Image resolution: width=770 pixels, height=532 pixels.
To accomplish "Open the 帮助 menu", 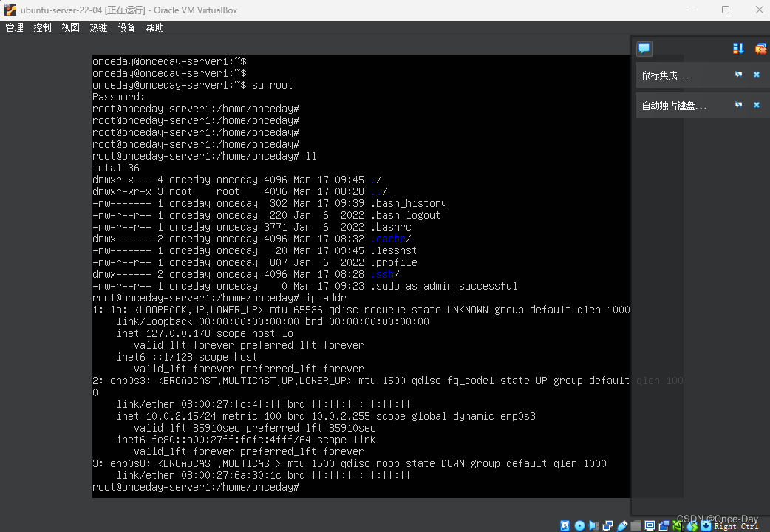I will 154,27.
